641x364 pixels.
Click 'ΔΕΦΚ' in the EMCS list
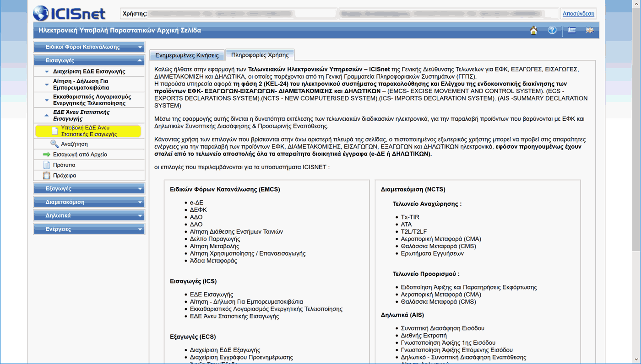198,210
